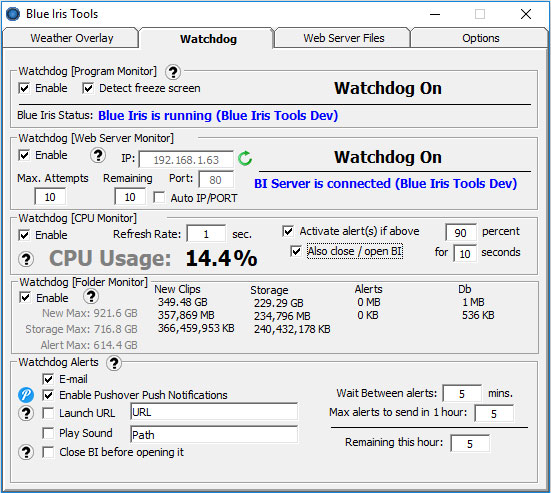Click the Blue Iris Tools title icon
The image size is (551, 493).
[13, 14]
